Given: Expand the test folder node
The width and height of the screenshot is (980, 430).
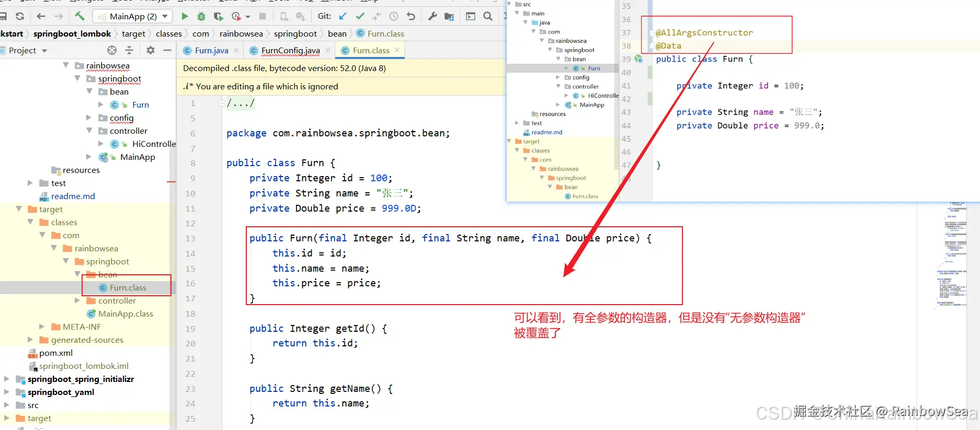Looking at the screenshot, I should click(30, 183).
